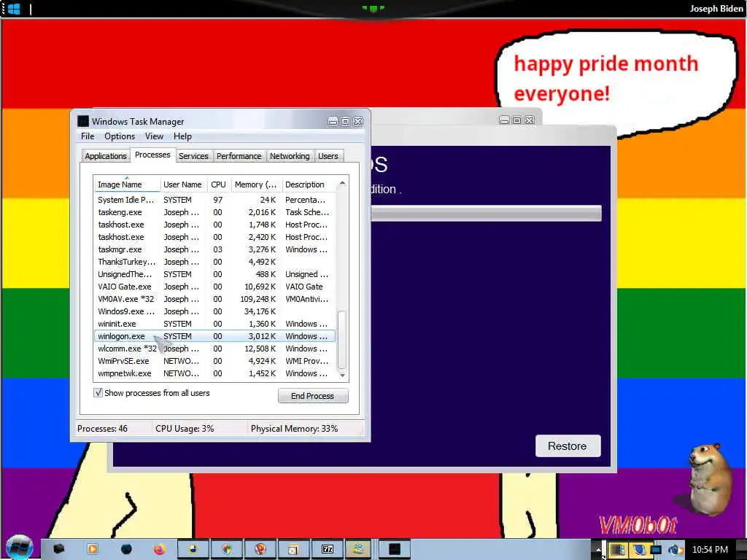Click the volume tray icon

tap(675, 550)
